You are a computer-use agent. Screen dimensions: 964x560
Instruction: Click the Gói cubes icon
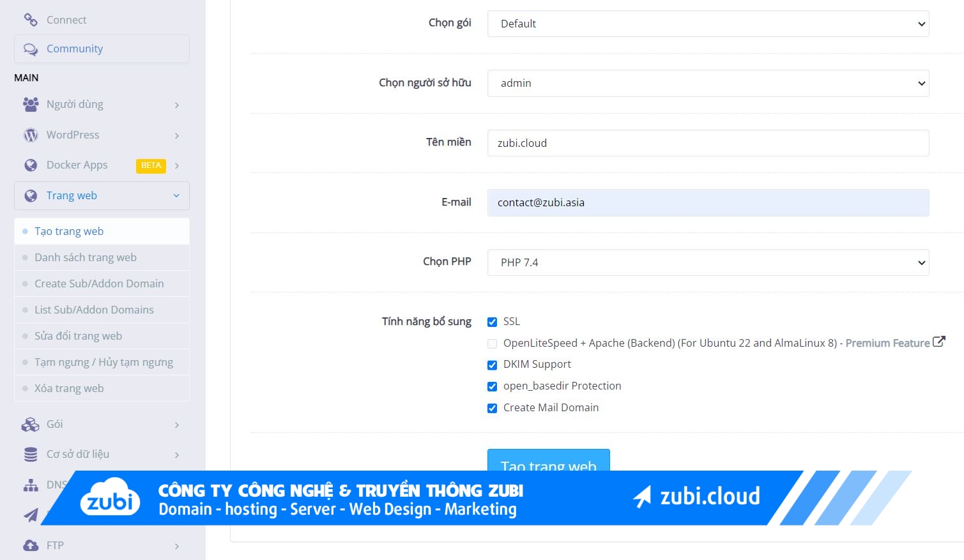click(31, 425)
